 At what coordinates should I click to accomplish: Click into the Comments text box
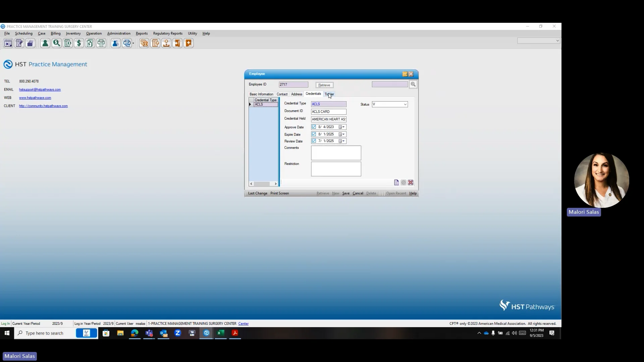pyautogui.click(x=336, y=153)
